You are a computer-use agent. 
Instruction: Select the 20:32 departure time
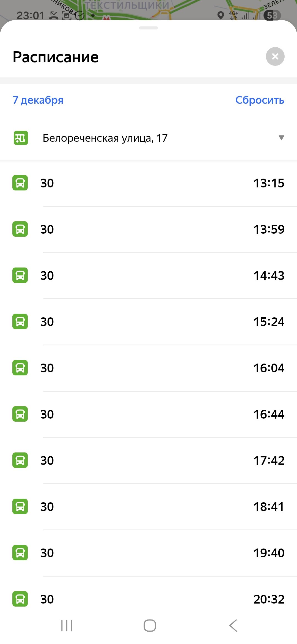(x=269, y=599)
